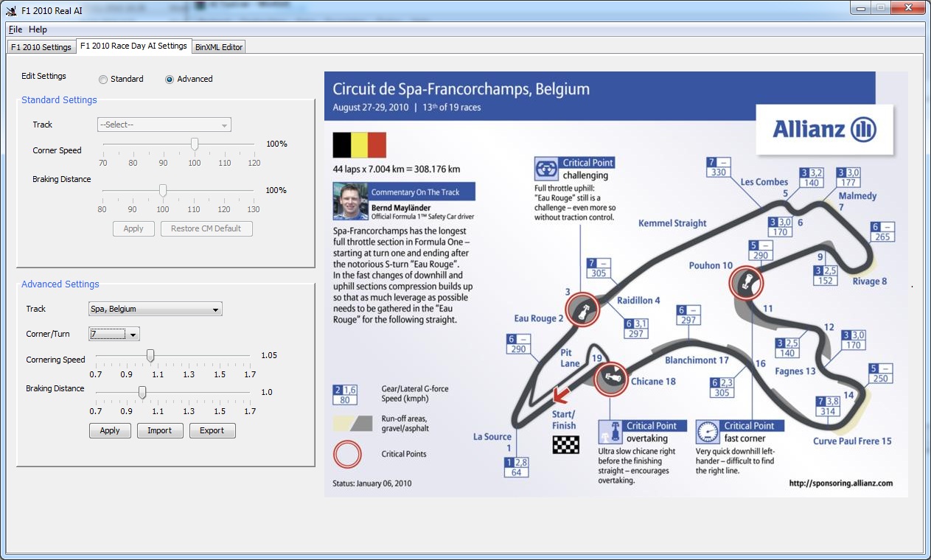
Task: Open the Corner/Turn dropdown
Action: tap(114, 334)
